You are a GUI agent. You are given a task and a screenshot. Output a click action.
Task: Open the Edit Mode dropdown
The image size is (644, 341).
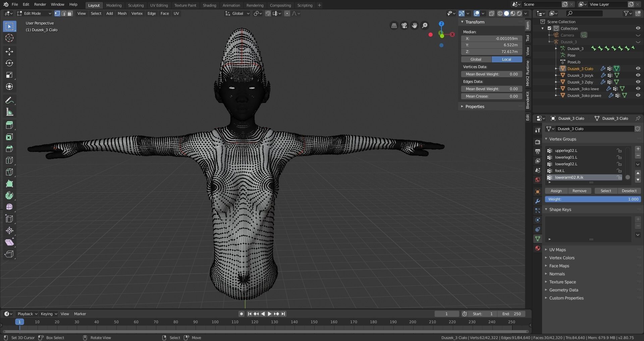34,13
